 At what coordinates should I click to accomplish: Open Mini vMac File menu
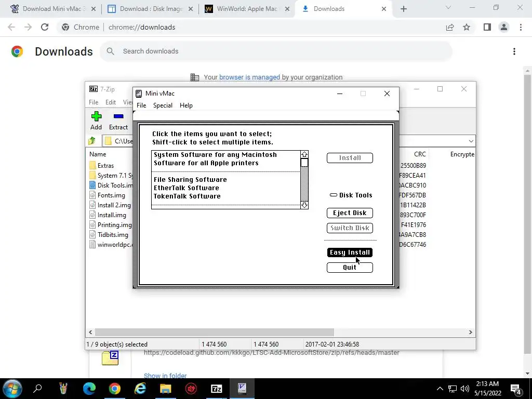click(141, 105)
